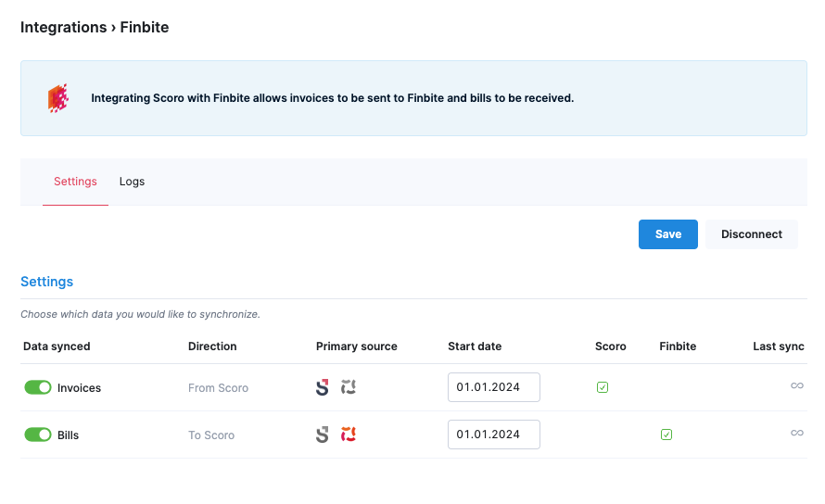The image size is (825, 504).
Task: Go back to Integrations via breadcrumb
Action: 64,28
